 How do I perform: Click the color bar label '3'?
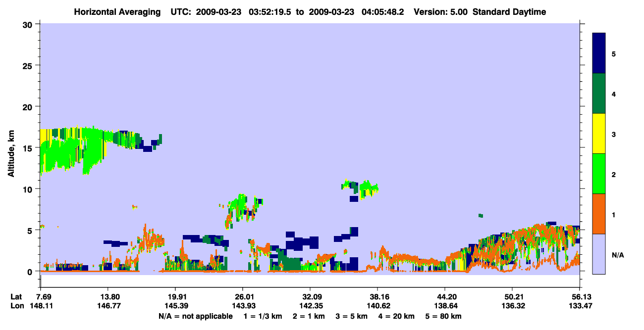point(613,135)
